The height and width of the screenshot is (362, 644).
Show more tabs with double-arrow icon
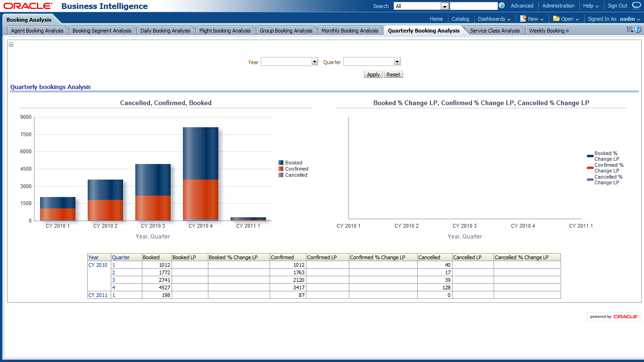click(567, 31)
